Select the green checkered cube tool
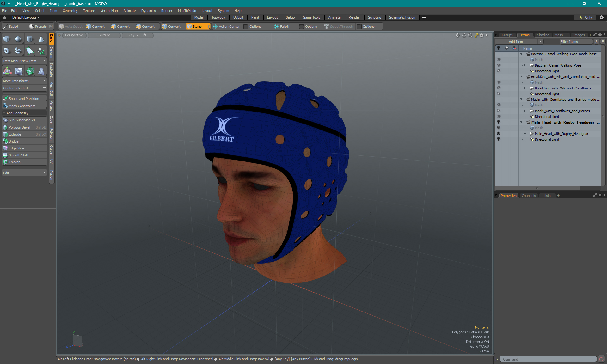 pos(30,71)
